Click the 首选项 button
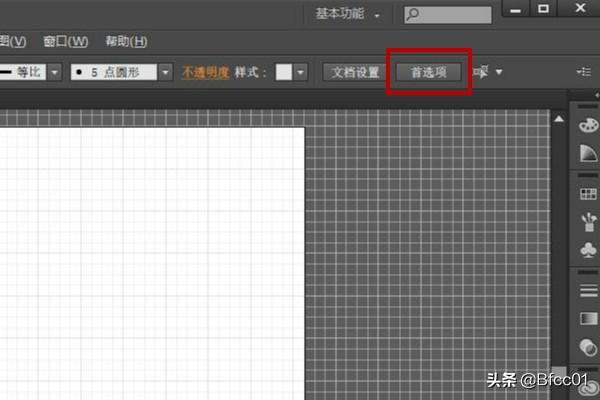This screenshot has height=400, width=600. pyautogui.click(x=428, y=72)
